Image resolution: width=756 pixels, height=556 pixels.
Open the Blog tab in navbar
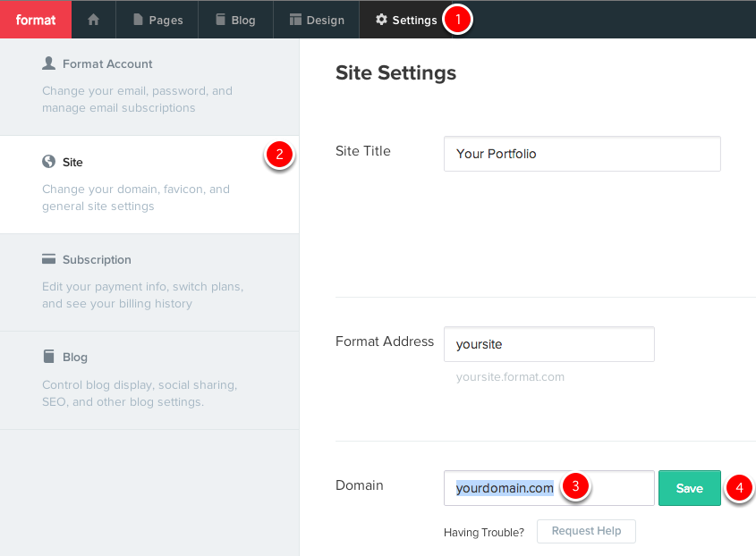(x=236, y=20)
